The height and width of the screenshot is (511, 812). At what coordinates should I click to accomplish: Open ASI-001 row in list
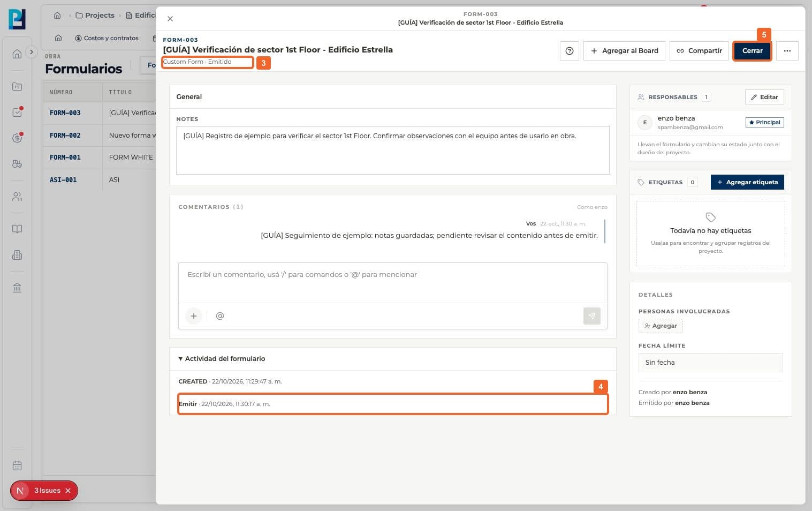(99, 180)
